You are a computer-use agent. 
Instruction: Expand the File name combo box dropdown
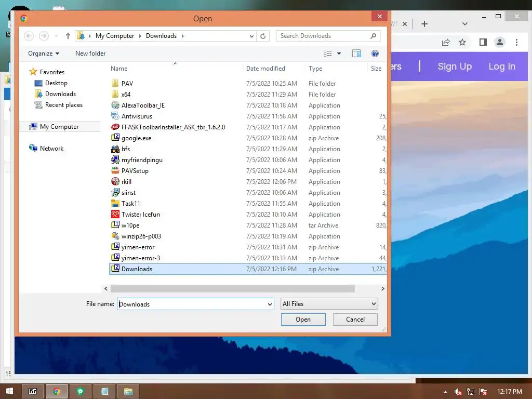pos(270,304)
